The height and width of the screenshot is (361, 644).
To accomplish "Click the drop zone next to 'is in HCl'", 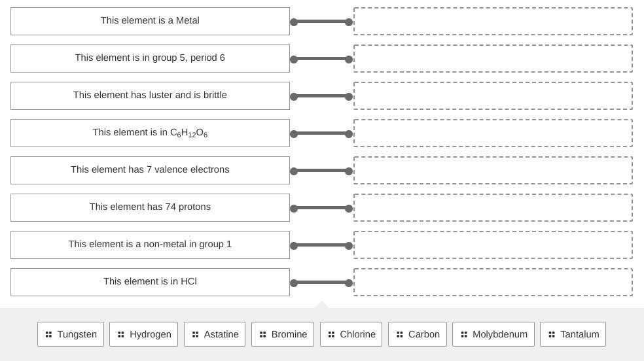I will point(493,282).
